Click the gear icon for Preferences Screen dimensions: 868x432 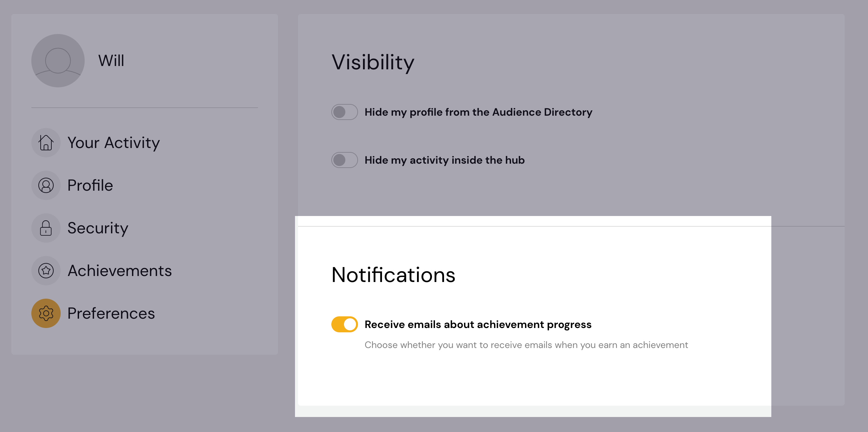[46, 313]
